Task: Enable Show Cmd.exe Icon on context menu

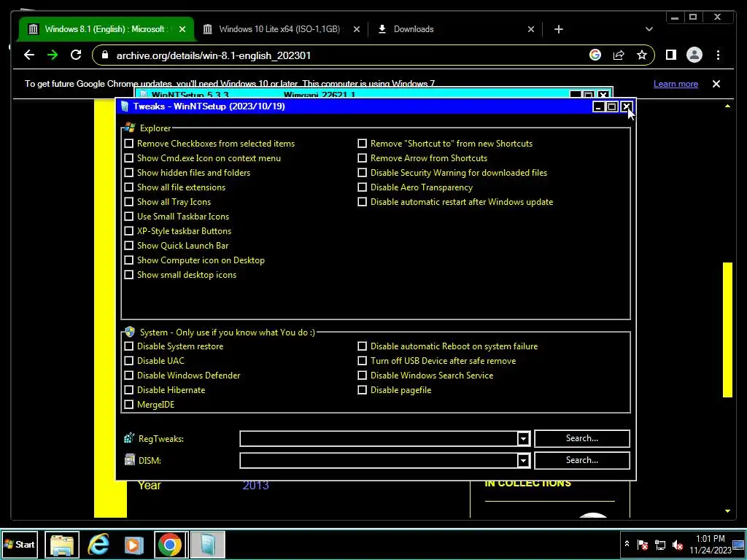Action: (128, 158)
